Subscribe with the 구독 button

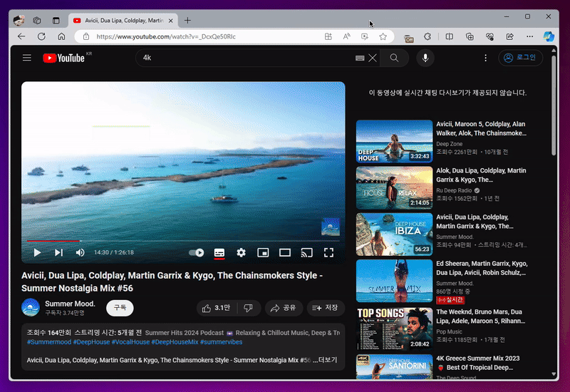(120, 308)
